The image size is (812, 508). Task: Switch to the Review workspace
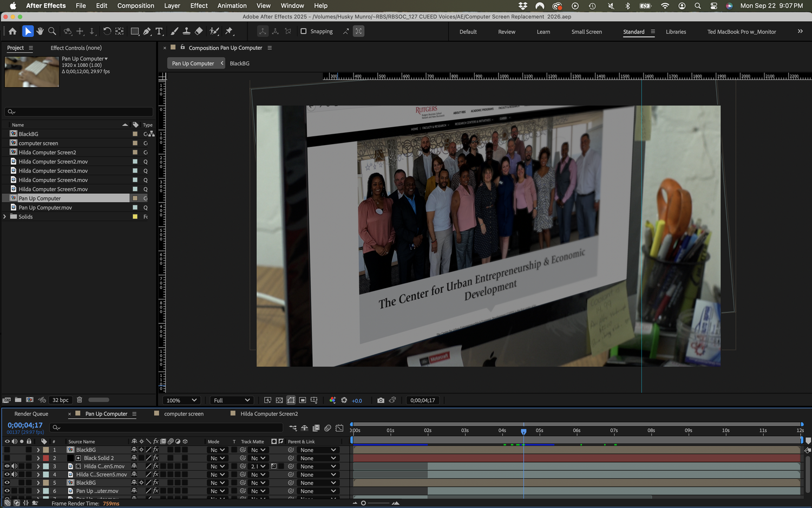tap(507, 32)
